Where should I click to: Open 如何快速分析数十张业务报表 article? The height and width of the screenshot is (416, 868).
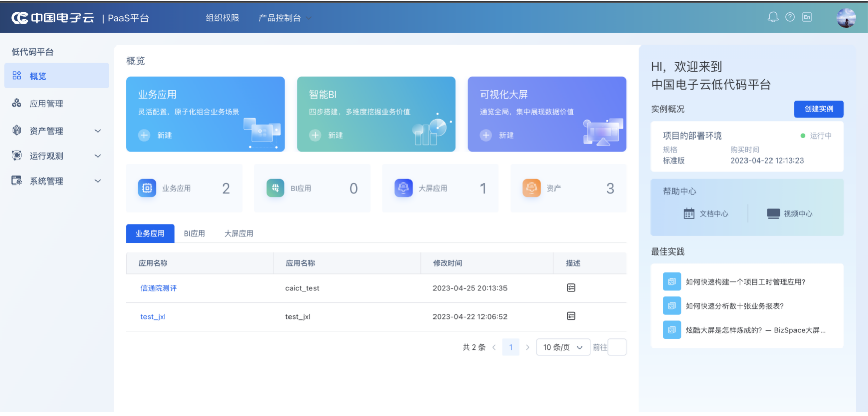pos(735,306)
